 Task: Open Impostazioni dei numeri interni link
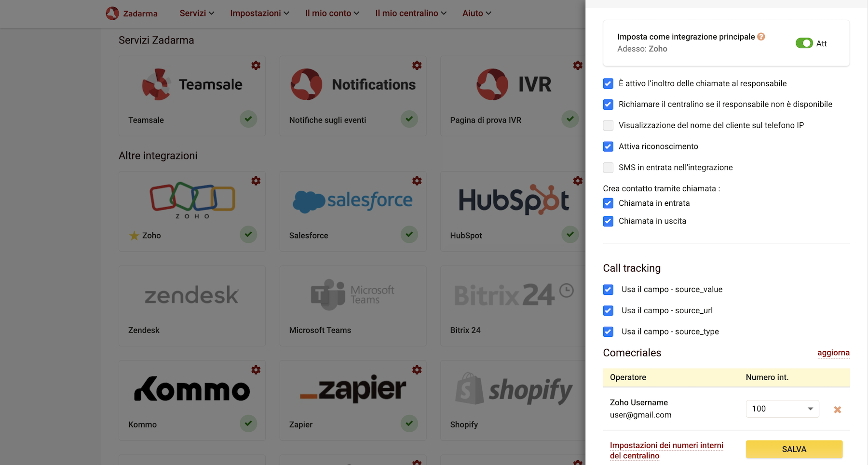coord(666,451)
